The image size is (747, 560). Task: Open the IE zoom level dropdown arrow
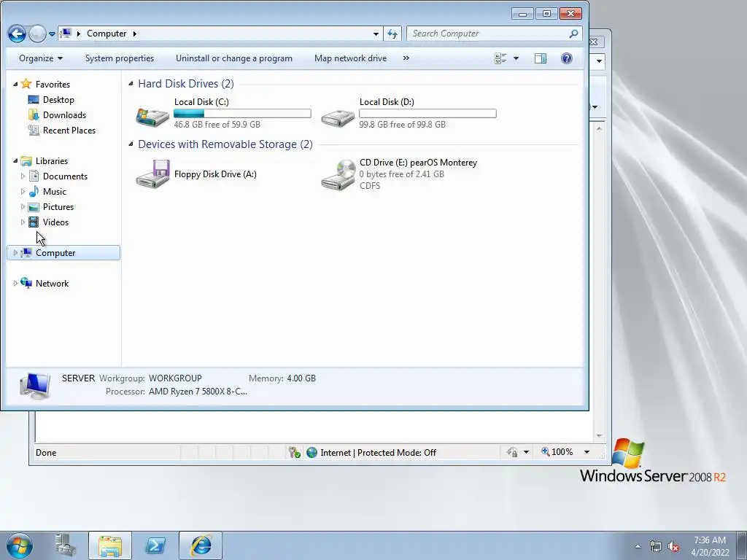(x=587, y=452)
